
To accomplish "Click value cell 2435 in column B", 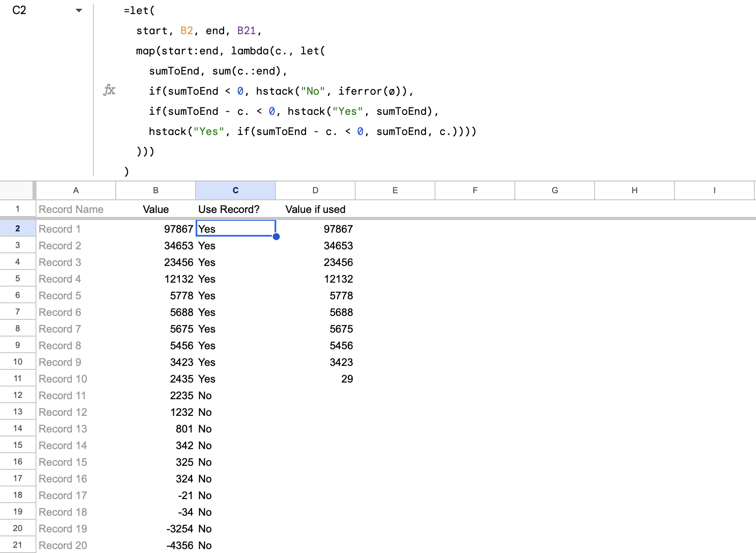I will click(156, 379).
